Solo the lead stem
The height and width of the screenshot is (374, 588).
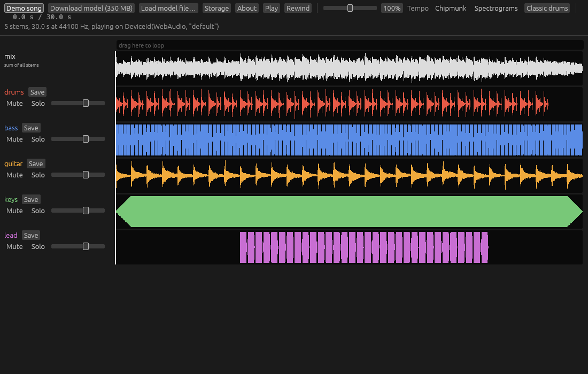(38, 247)
